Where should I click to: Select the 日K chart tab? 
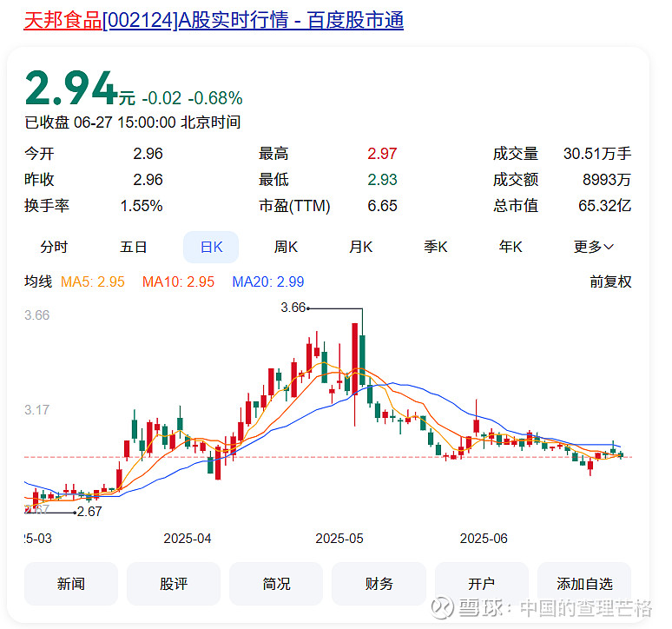[x=211, y=247]
